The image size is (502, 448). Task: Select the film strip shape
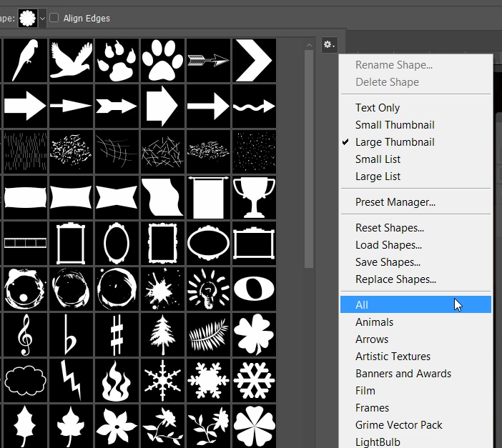25,243
